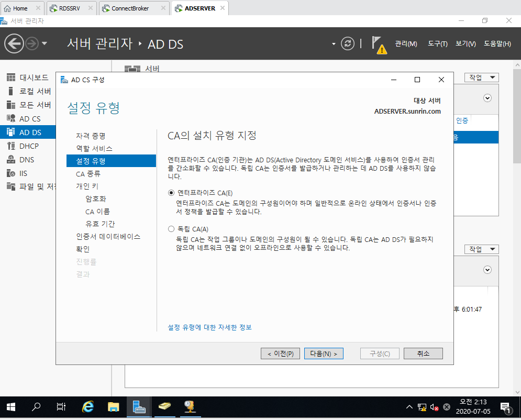Image resolution: width=521 pixels, height=420 pixels.
Task: Click the DNS sidebar icon
Action: (11, 160)
